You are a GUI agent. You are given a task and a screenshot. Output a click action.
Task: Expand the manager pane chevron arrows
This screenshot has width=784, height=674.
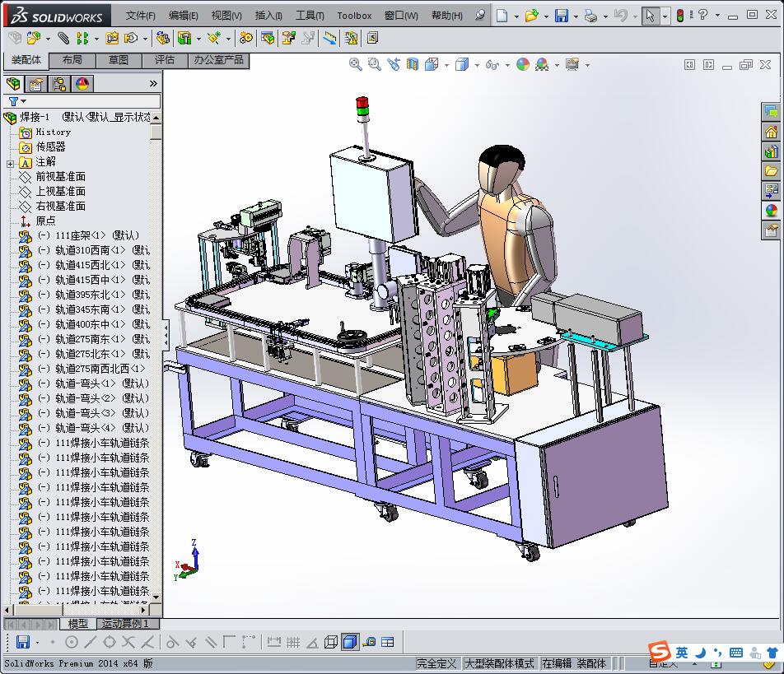click(x=153, y=83)
